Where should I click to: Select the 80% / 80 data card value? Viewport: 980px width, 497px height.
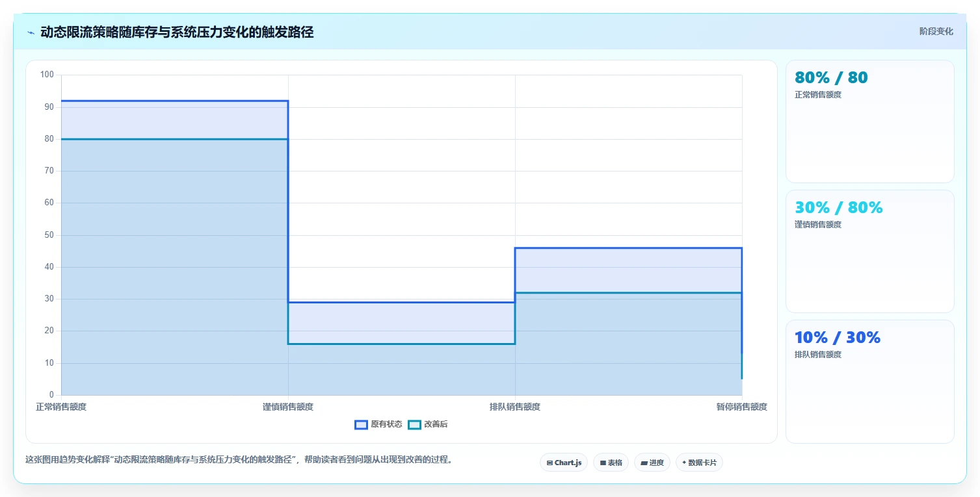pos(831,77)
